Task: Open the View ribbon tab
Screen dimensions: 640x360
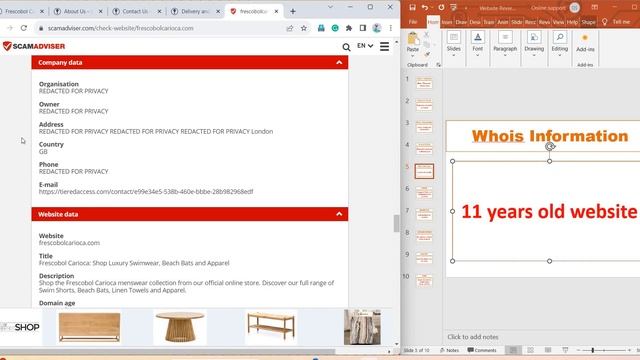Action: pos(558,22)
